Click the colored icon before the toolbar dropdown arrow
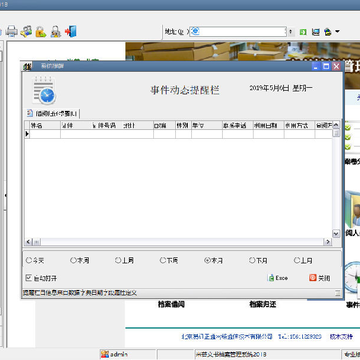 click(x=327, y=32)
